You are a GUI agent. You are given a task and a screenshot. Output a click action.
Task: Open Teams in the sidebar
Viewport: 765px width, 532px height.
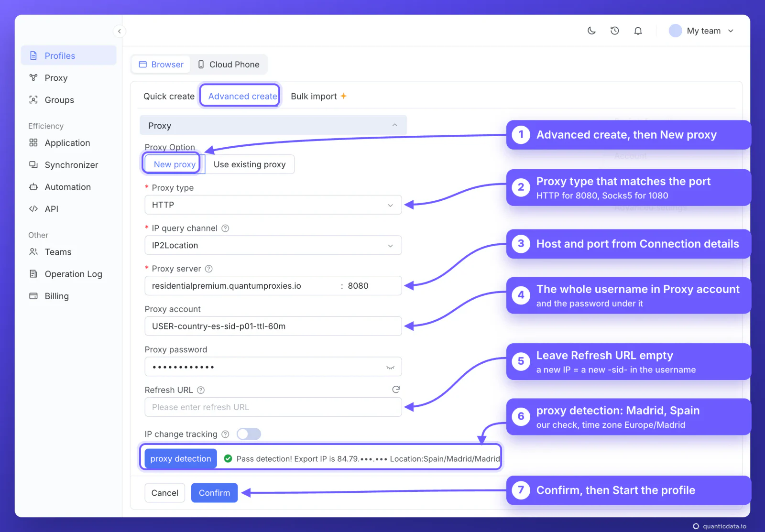(69, 252)
